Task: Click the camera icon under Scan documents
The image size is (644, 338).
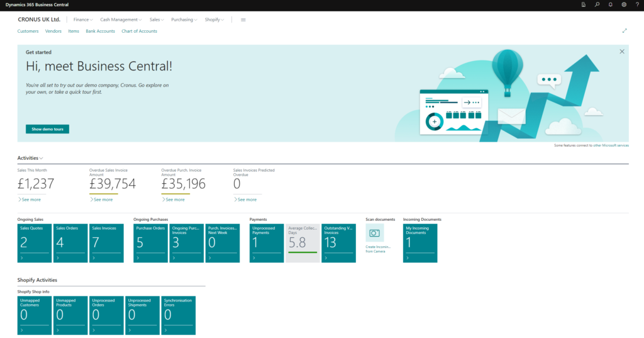Action: (x=375, y=233)
